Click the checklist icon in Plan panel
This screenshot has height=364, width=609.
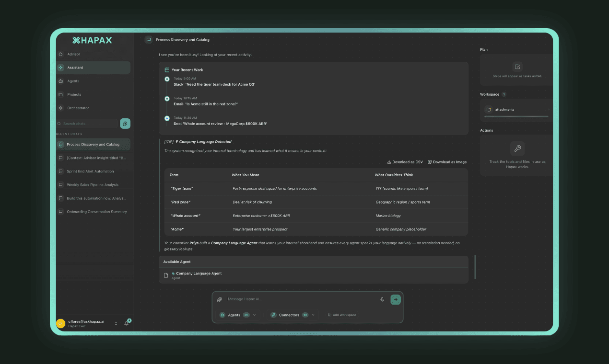pos(517,67)
